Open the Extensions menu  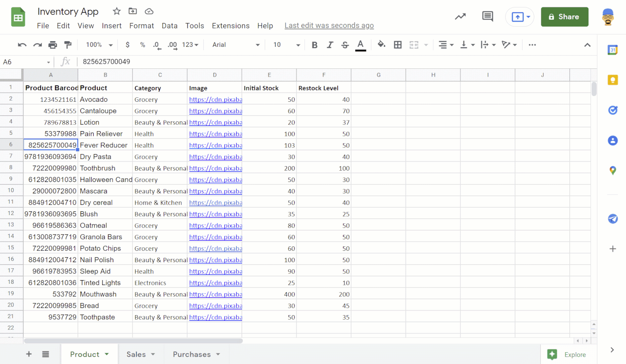[x=231, y=26]
